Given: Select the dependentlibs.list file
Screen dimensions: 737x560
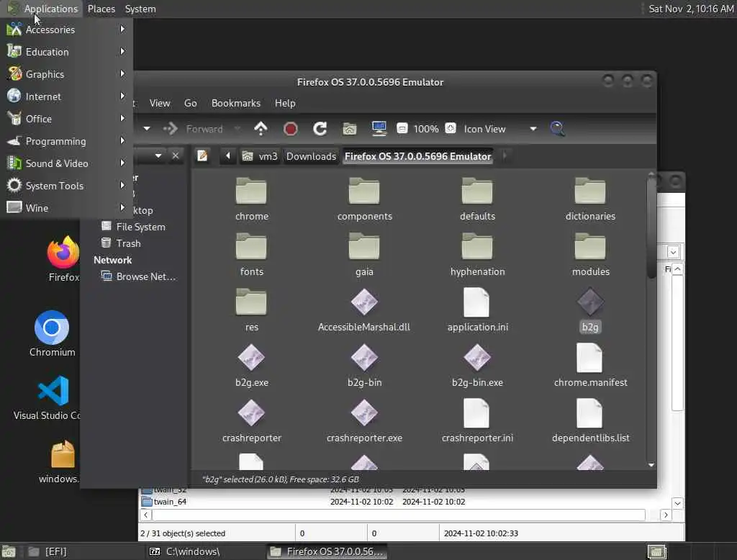Looking at the screenshot, I should coord(590,421).
